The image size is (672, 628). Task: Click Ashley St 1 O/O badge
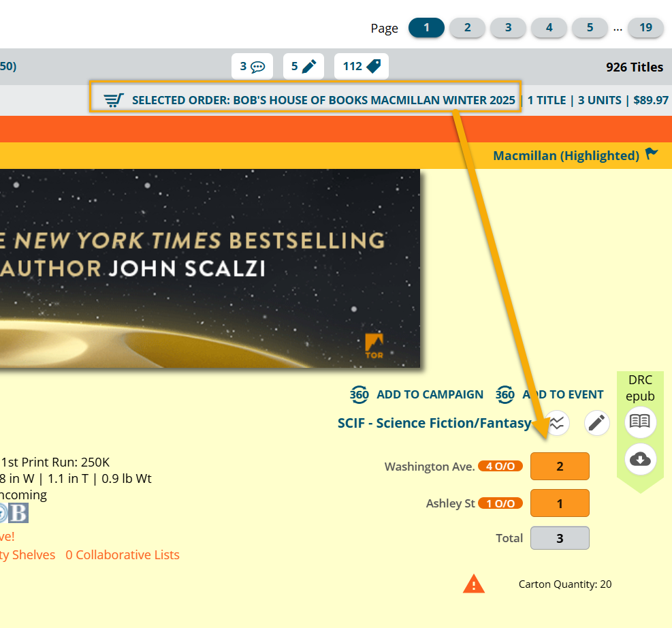tap(500, 503)
